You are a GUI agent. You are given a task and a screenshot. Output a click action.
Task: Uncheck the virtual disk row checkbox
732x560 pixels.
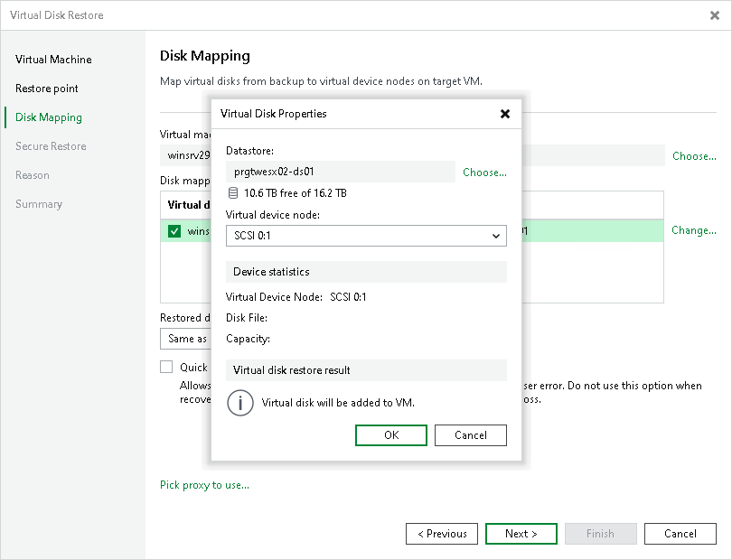tap(174, 231)
